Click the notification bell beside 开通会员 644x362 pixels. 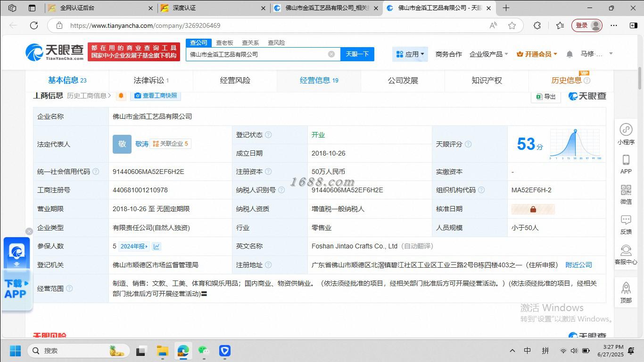pyautogui.click(x=570, y=54)
